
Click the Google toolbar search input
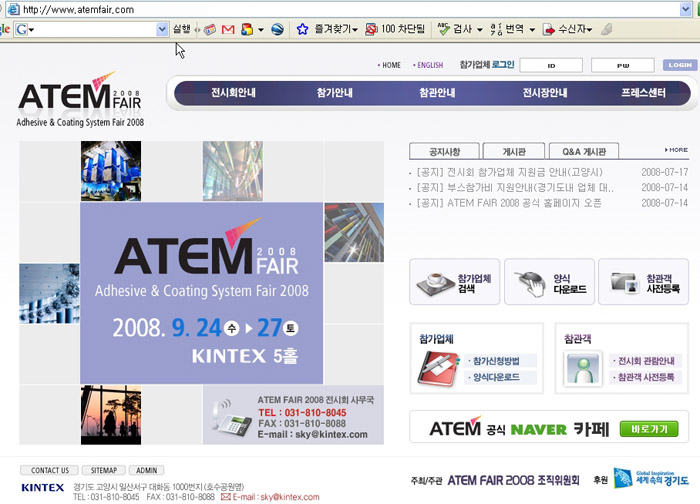click(96, 29)
